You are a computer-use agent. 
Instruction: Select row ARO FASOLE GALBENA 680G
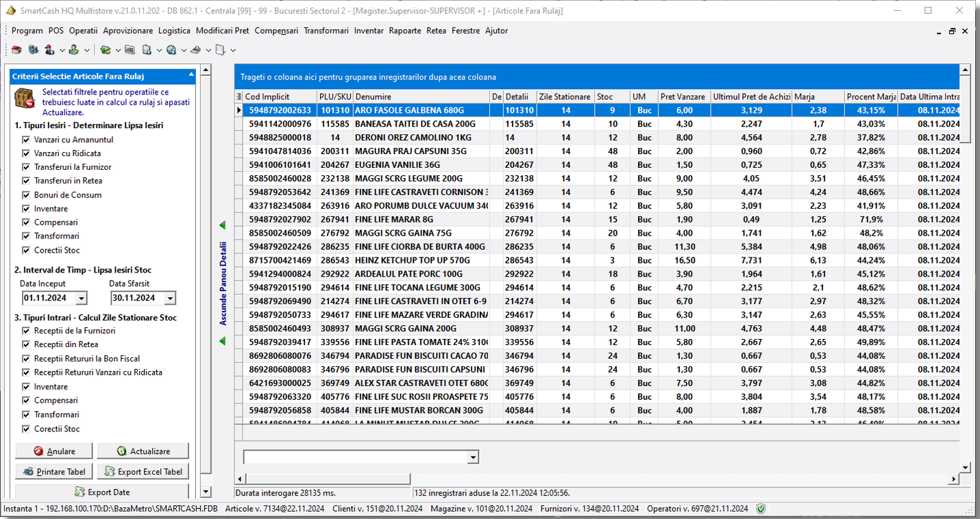click(597, 110)
